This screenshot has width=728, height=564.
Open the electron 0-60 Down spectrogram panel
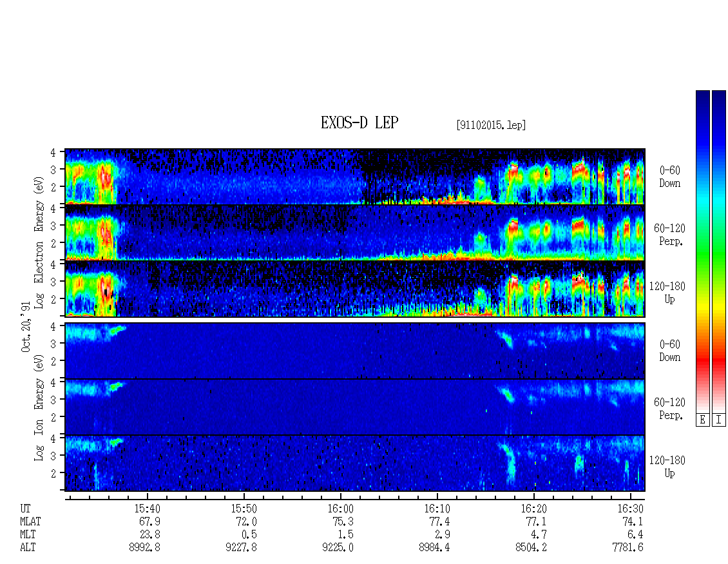click(355, 177)
